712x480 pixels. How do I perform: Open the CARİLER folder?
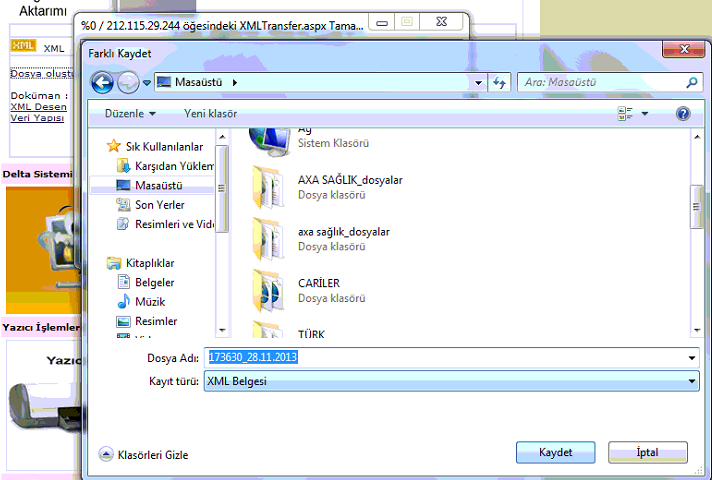318,283
